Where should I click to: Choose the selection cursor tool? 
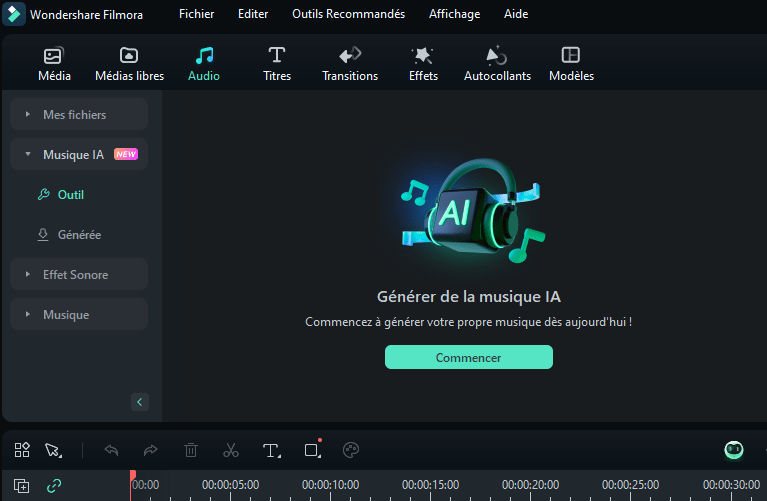[53, 450]
